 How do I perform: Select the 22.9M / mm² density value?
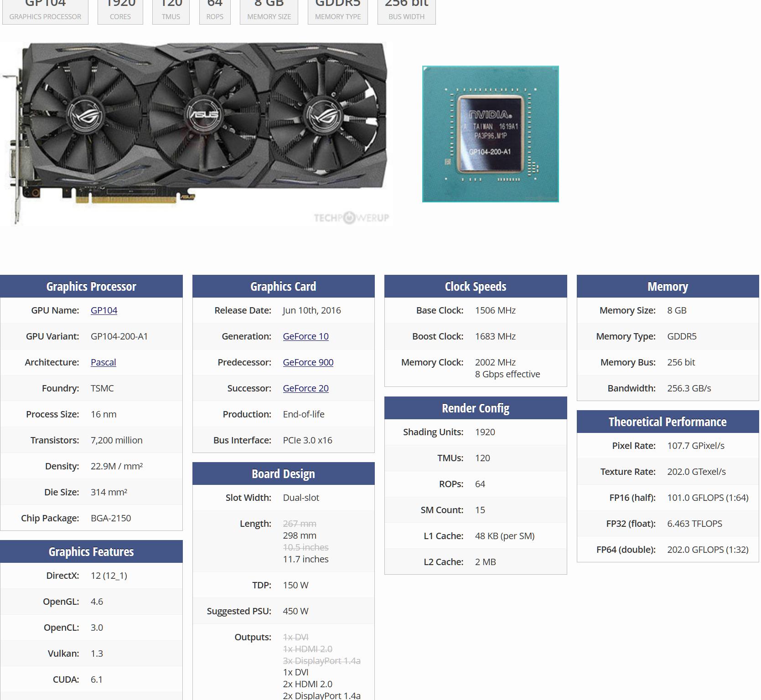pos(117,466)
